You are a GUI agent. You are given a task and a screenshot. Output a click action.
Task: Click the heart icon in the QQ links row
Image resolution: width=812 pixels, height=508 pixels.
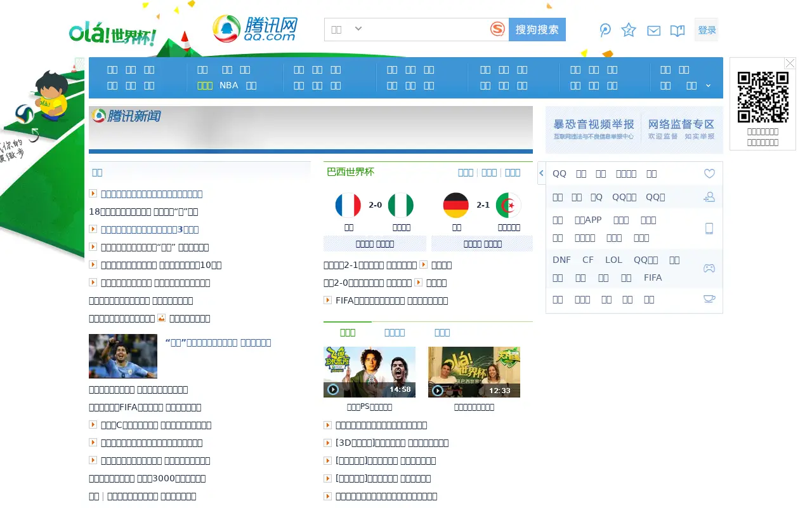click(709, 173)
